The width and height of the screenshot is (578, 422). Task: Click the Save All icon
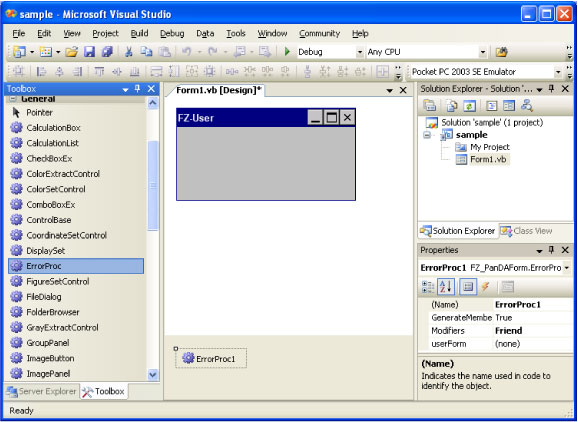coord(107,52)
